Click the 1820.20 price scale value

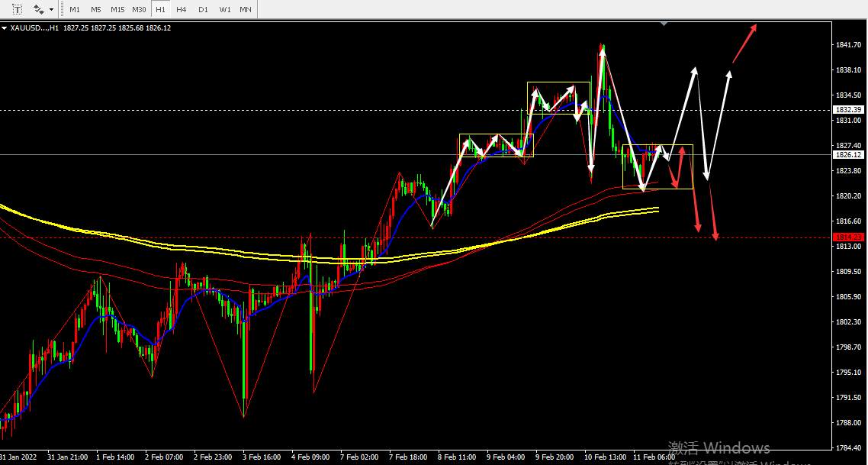(847, 195)
